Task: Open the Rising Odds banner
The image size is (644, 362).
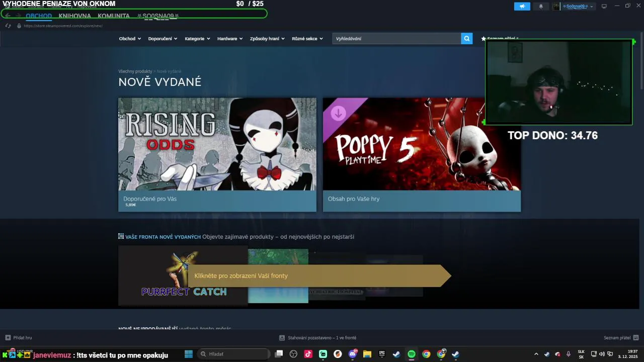Action: click(217, 144)
